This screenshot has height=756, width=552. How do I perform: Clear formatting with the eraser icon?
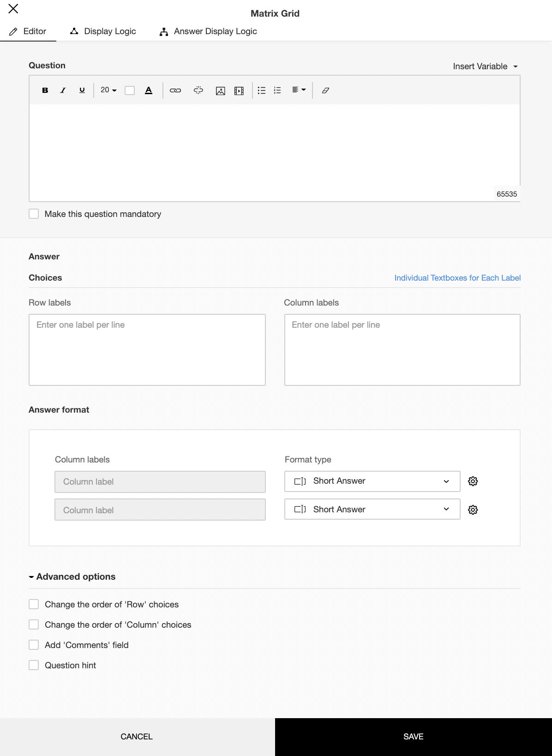click(x=325, y=90)
